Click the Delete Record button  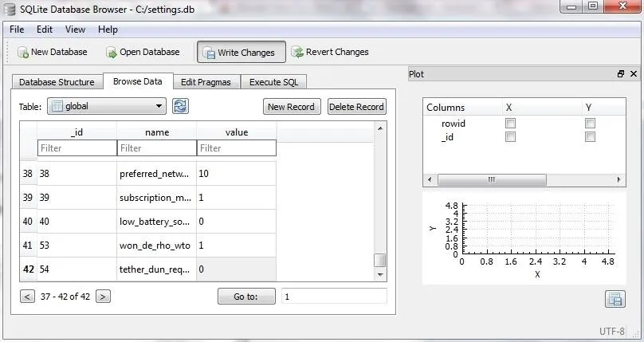[356, 107]
